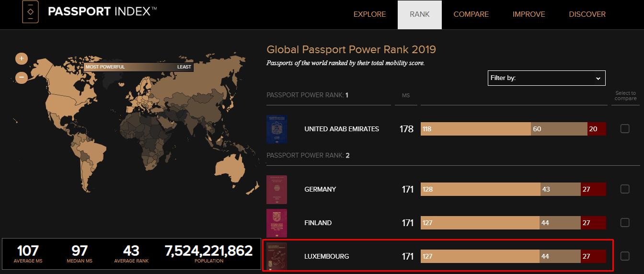This screenshot has width=644, height=274.
Task: Click the mobility score 178 for UAE
Action: pos(406,129)
